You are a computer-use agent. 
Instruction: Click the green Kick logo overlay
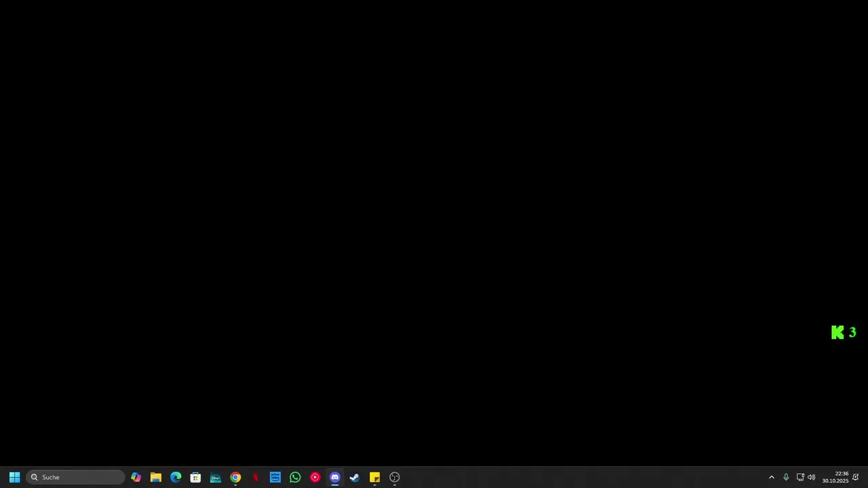(x=837, y=332)
